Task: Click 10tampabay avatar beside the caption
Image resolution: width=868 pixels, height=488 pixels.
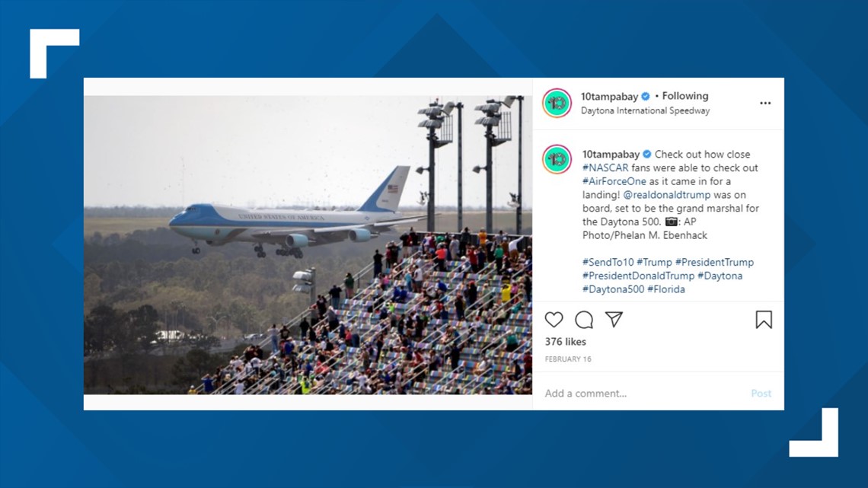Action: coord(557,159)
